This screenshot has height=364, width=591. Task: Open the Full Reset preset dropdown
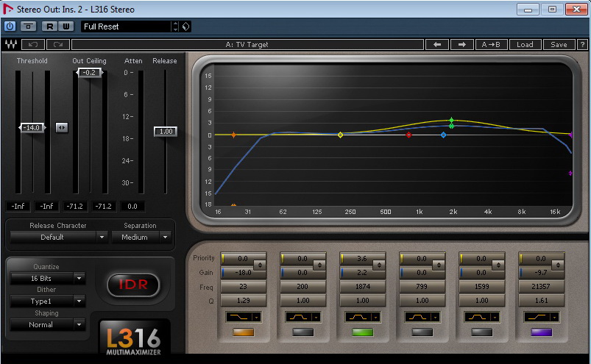[x=126, y=26]
